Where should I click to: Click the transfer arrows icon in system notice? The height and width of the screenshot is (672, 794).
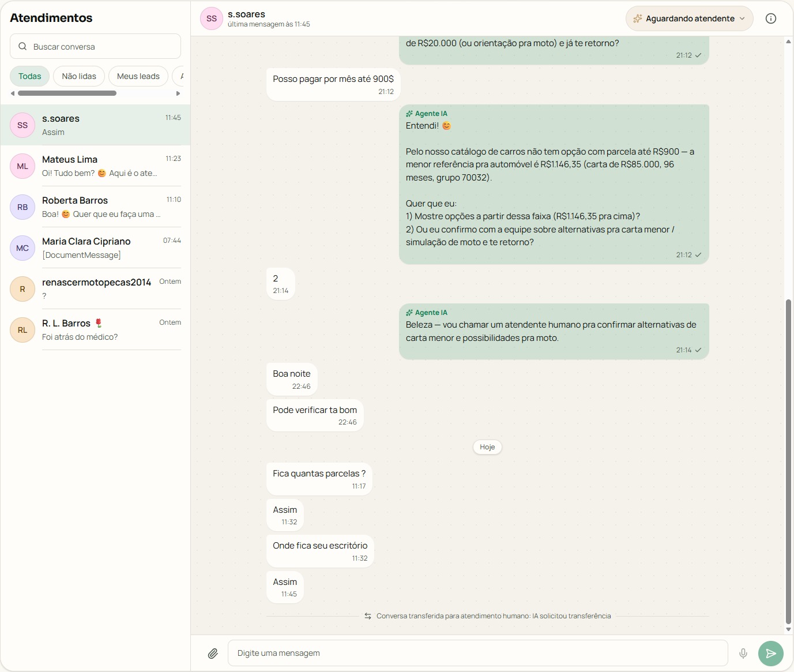pos(368,616)
